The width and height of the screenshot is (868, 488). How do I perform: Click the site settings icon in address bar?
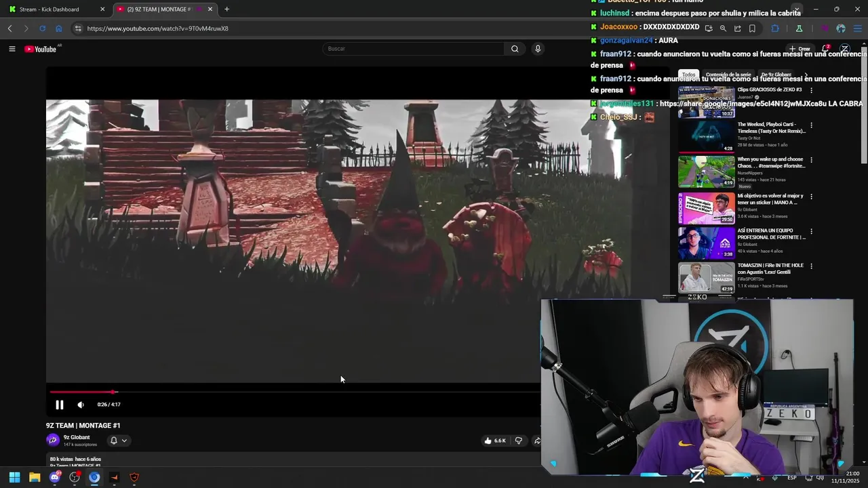click(x=78, y=28)
